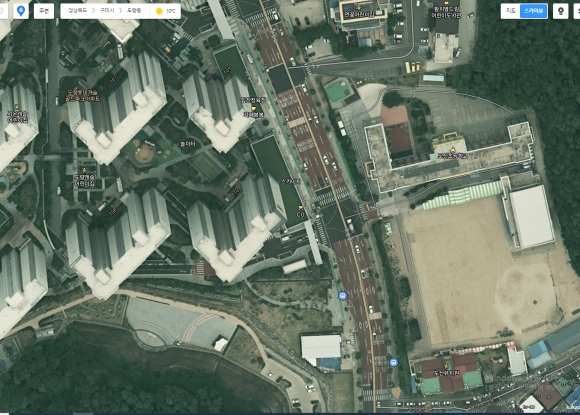Screen dimensions: 580x415
Task: Switch to the 지도 map view
Action: coord(511,11)
